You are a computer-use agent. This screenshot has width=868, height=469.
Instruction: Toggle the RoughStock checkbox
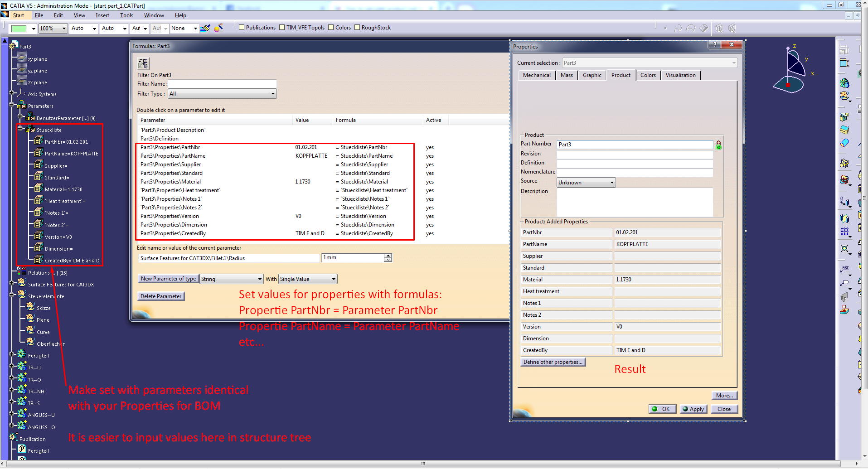pyautogui.click(x=357, y=27)
